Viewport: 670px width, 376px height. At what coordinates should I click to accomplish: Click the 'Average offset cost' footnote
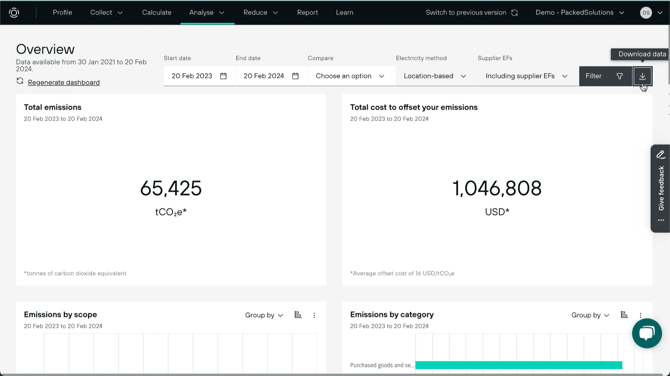tap(402, 273)
